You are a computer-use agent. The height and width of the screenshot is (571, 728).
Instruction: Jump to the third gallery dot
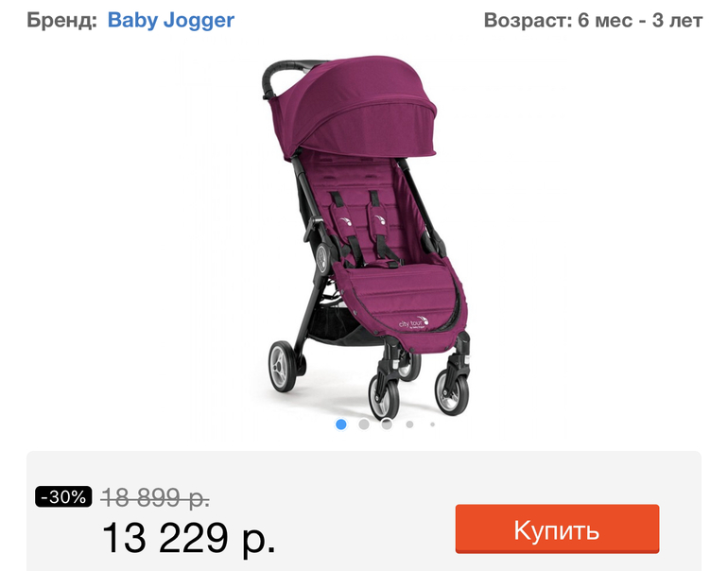coord(387,424)
